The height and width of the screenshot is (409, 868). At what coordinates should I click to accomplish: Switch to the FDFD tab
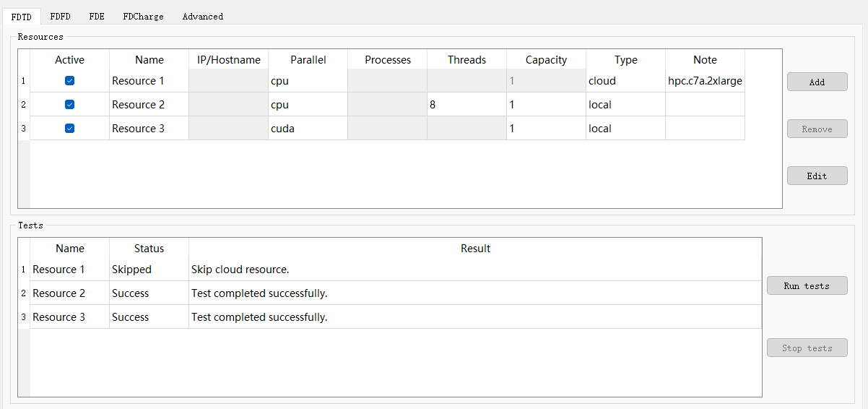click(61, 17)
